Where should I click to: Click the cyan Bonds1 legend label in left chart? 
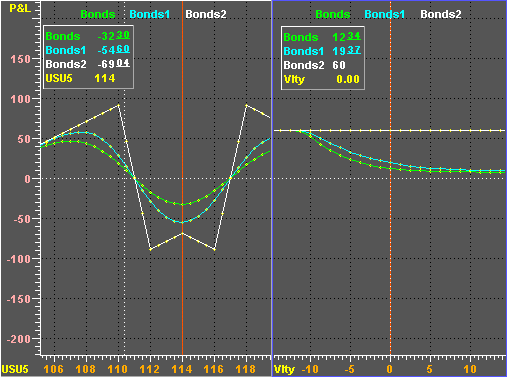[150, 14]
